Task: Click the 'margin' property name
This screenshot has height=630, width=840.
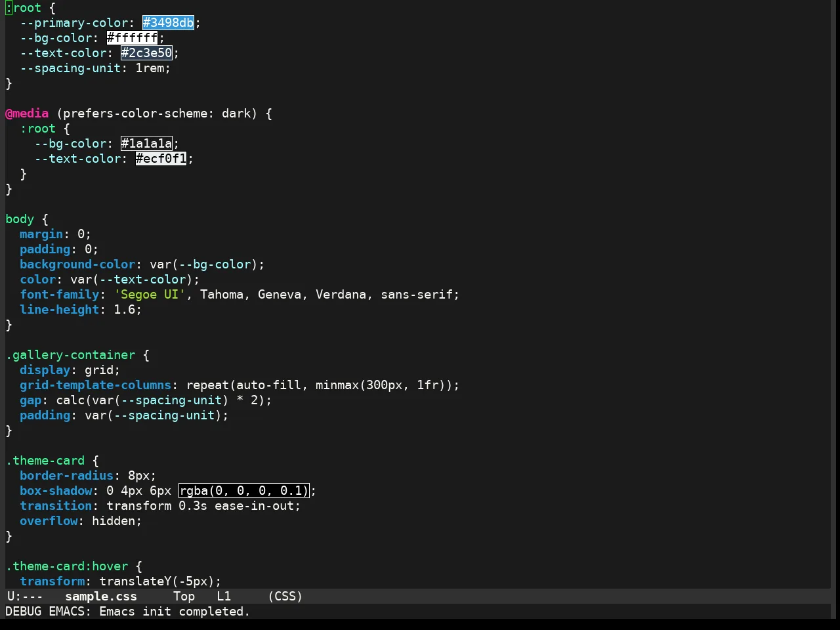Action: click(x=41, y=234)
